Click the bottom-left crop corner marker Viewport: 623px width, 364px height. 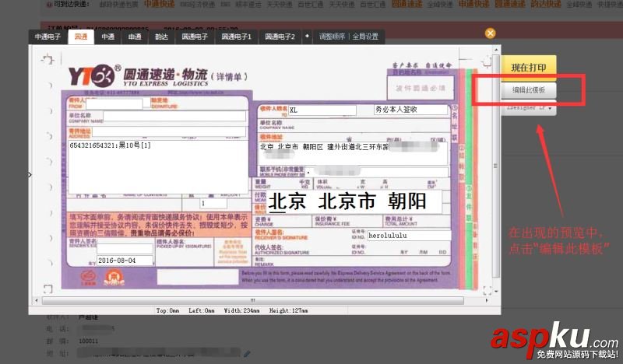(48, 289)
